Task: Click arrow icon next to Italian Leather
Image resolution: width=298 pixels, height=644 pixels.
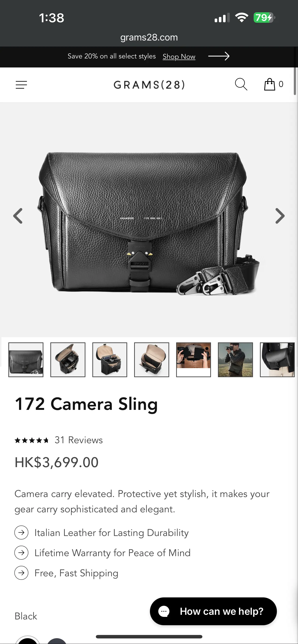Action: (x=21, y=532)
